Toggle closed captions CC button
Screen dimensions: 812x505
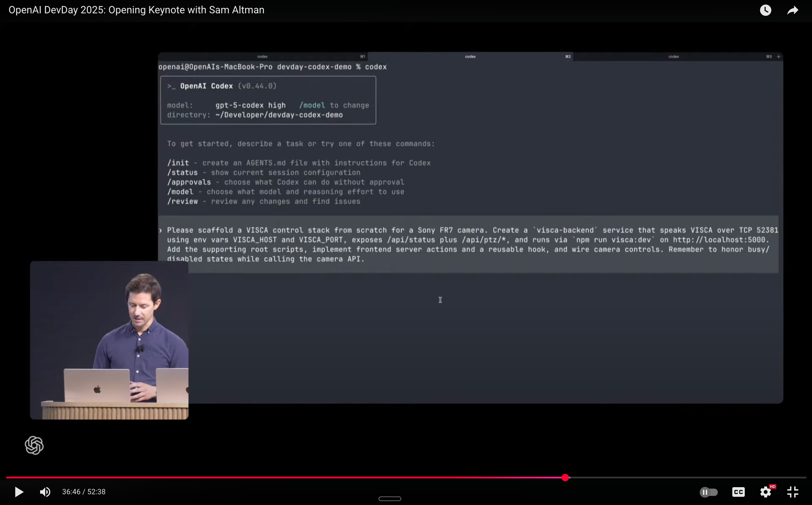[x=738, y=492]
